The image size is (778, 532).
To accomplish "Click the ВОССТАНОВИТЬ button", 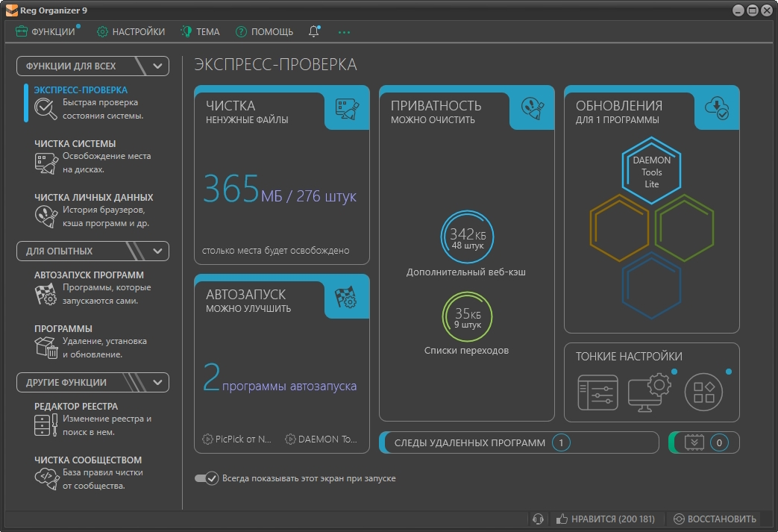I will click(715, 519).
